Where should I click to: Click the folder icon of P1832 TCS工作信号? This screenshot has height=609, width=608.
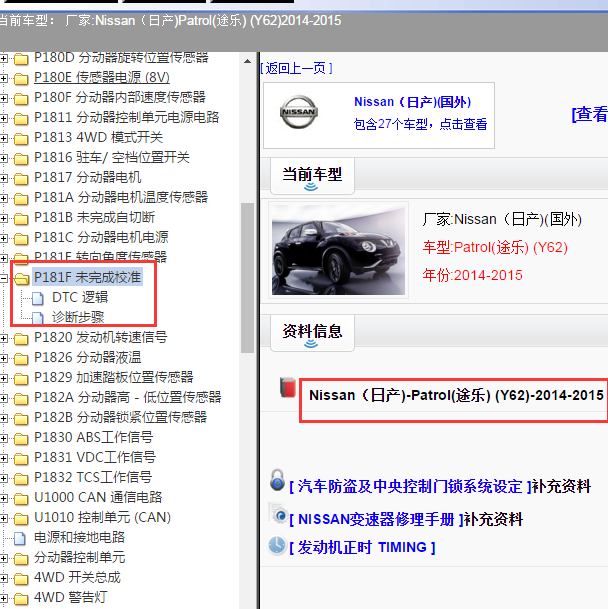[x=21, y=478]
